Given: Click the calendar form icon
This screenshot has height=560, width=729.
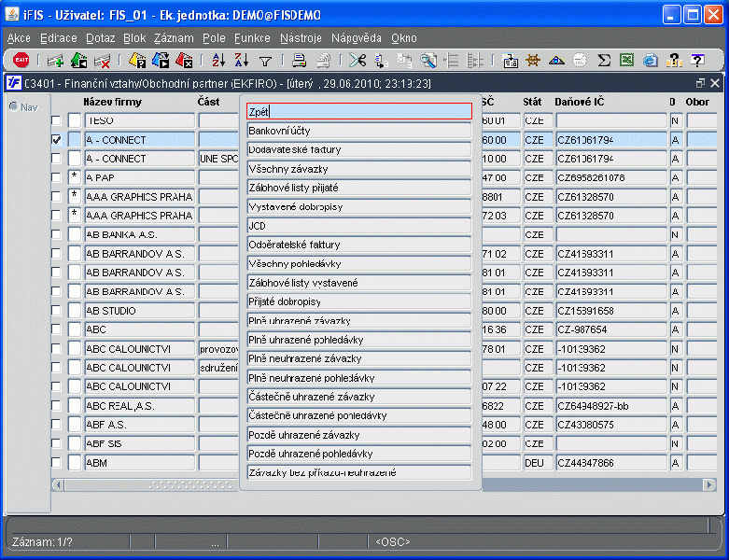Looking at the screenshot, I should point(510,61).
